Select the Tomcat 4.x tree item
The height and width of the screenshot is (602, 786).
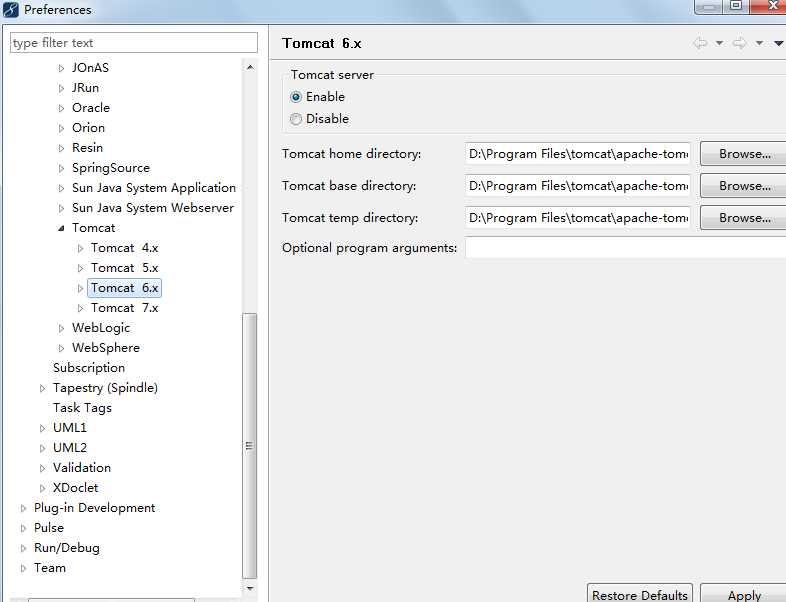pos(124,248)
